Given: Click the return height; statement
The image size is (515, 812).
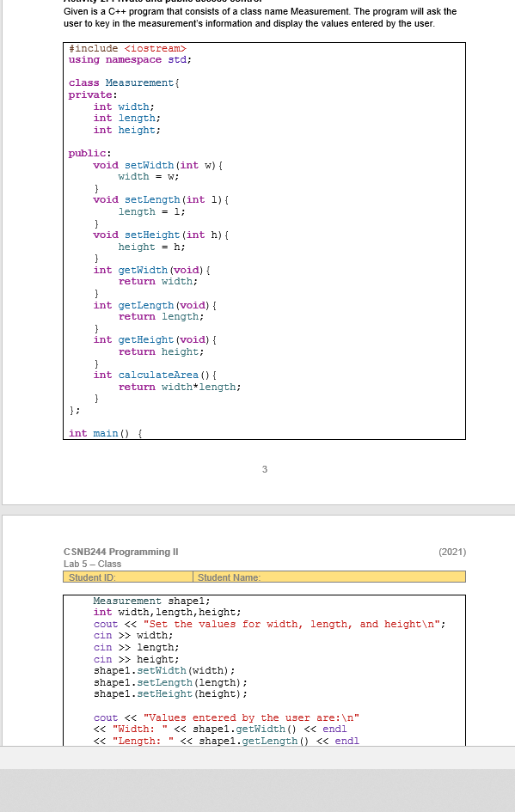Looking at the screenshot, I should click(x=161, y=352).
